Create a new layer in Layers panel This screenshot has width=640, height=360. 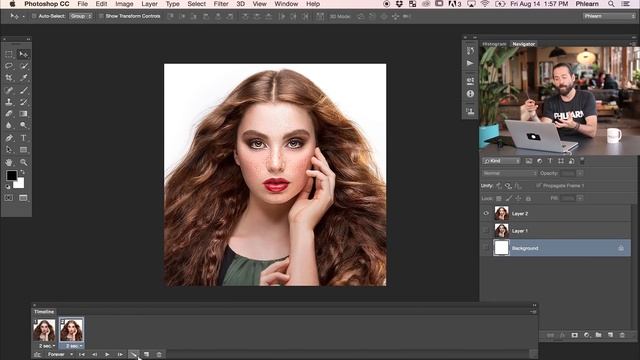(x=610, y=335)
